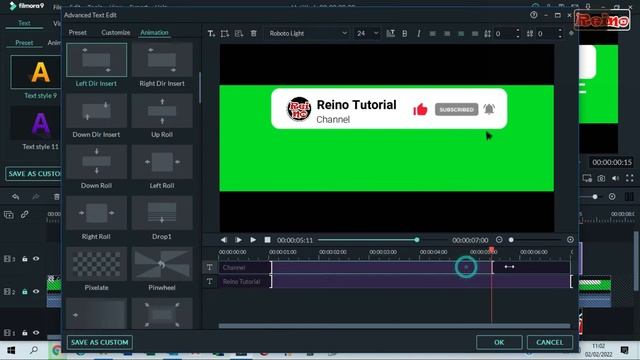Choose the Right Roll animation
This screenshot has height=360, width=640.
[96, 213]
